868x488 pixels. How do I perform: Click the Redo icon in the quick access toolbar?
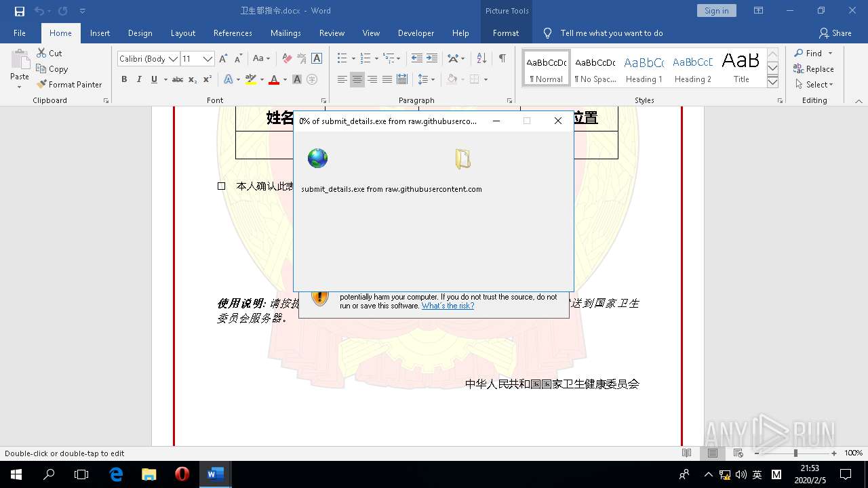[x=63, y=11]
